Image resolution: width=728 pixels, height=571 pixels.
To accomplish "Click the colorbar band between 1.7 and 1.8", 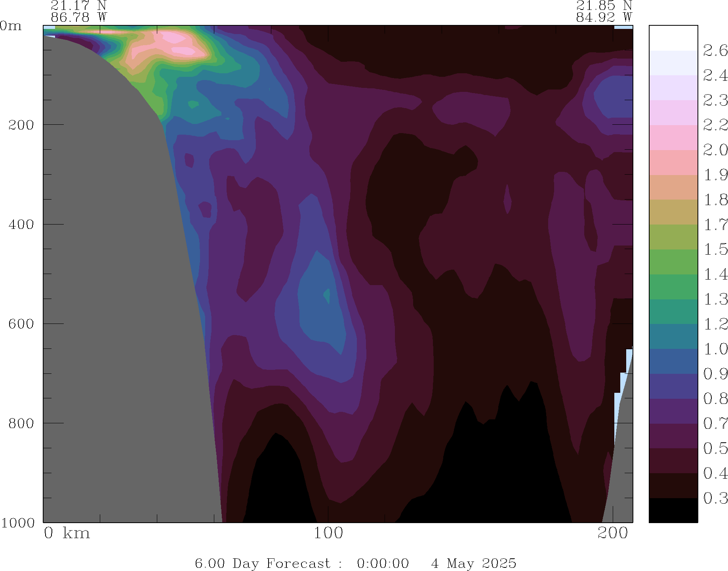I will (673, 212).
